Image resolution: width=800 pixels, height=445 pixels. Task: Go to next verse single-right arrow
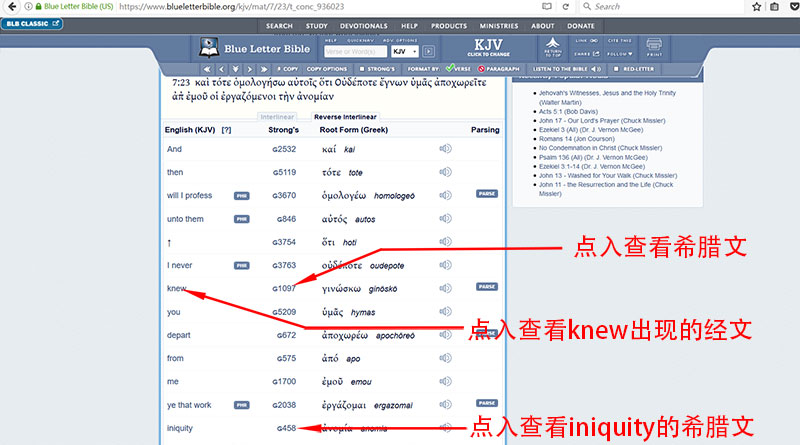(x=249, y=69)
